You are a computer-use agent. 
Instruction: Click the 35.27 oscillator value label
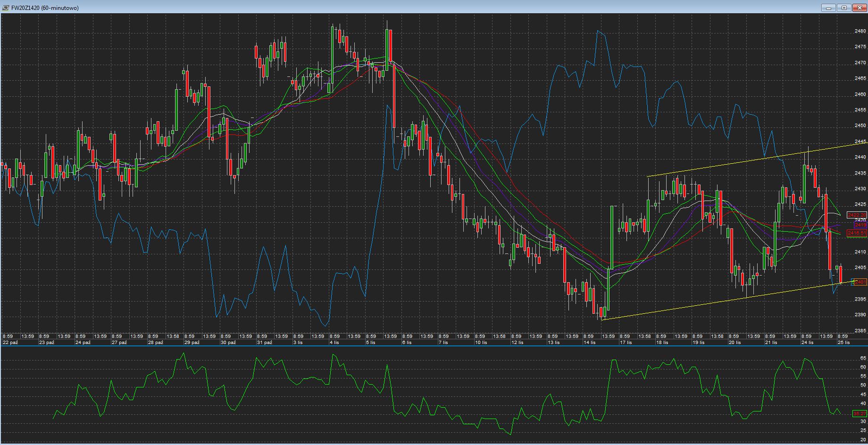click(860, 413)
